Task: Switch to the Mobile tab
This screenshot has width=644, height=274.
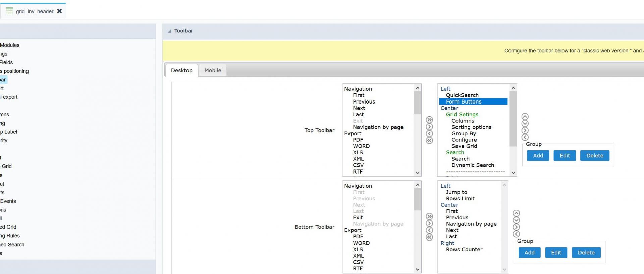Action: click(x=213, y=70)
